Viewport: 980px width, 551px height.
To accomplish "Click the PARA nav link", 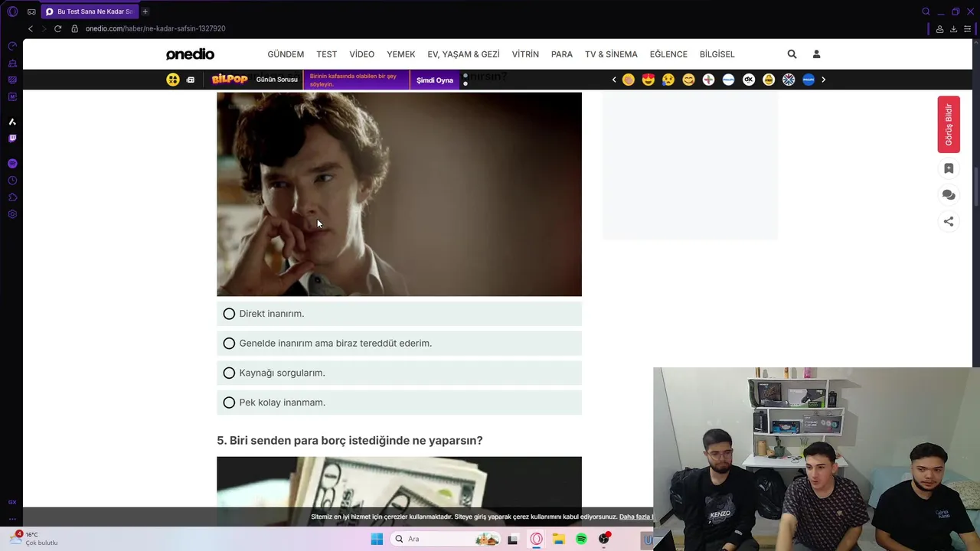I will tap(562, 54).
